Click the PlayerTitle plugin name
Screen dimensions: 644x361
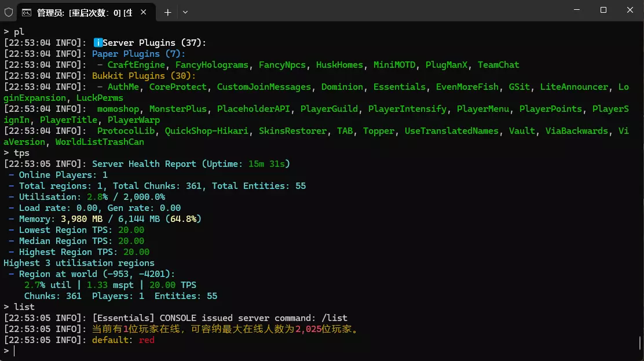(x=68, y=120)
